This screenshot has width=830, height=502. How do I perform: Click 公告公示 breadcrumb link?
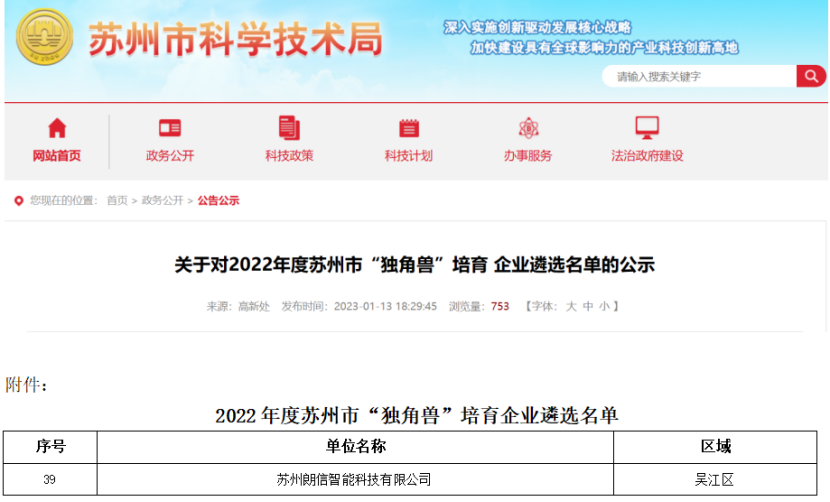[218, 201]
